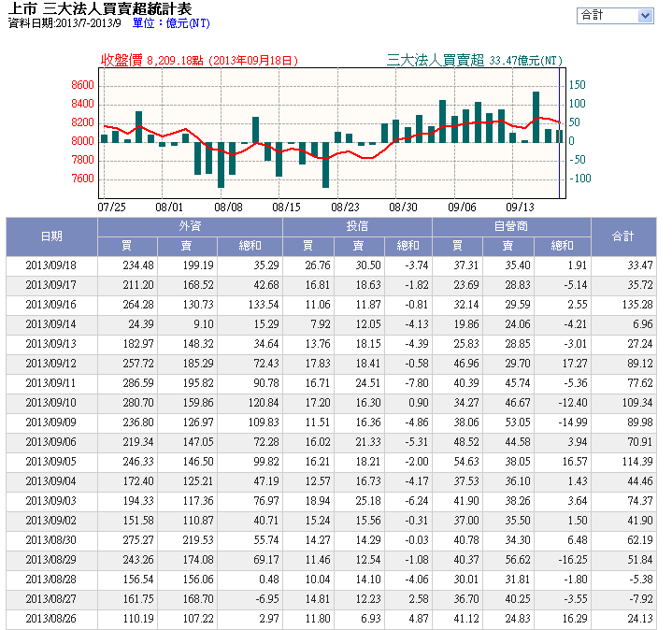Click total value 109.34
The image size is (672, 630).
[637, 403]
